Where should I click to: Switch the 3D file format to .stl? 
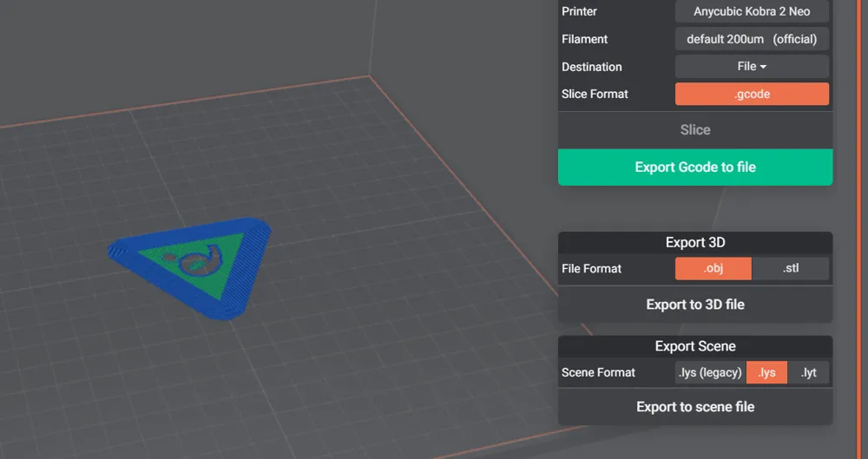(791, 268)
